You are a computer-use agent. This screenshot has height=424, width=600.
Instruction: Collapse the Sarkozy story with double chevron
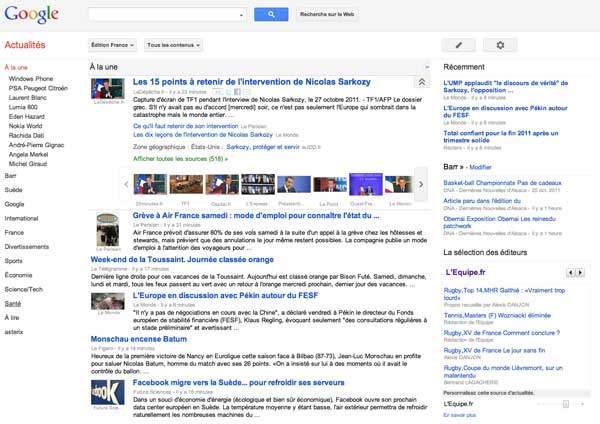tap(421, 82)
